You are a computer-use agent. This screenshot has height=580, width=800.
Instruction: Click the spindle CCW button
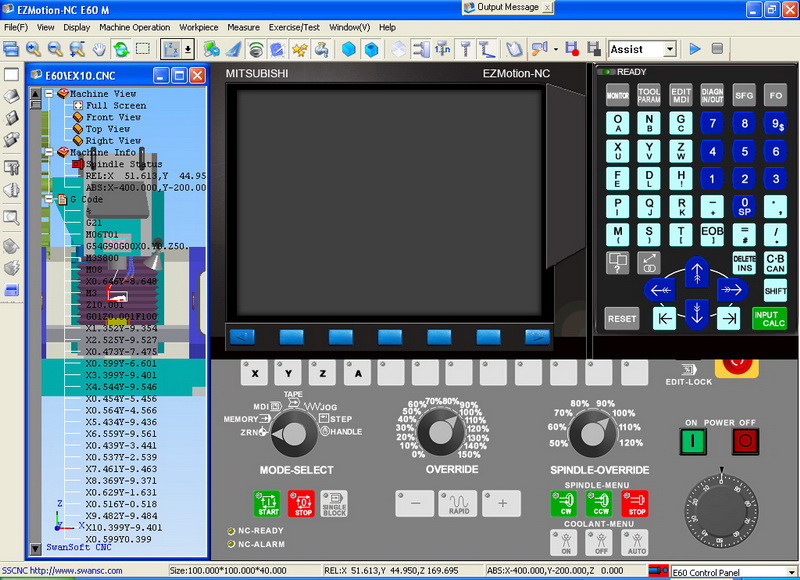tap(599, 504)
